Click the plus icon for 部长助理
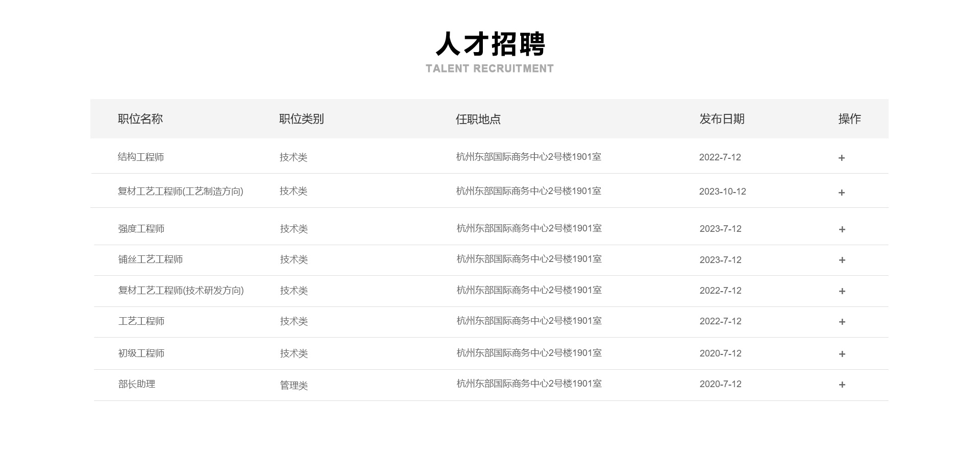The height and width of the screenshot is (452, 980). pos(842,385)
